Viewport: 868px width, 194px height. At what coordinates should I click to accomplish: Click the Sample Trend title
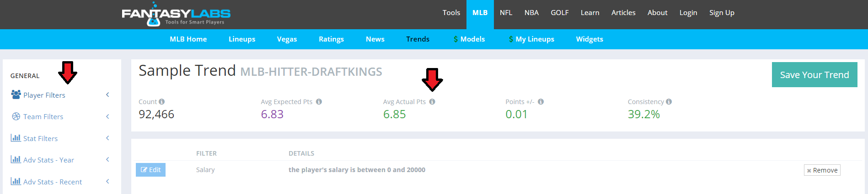[187, 71]
